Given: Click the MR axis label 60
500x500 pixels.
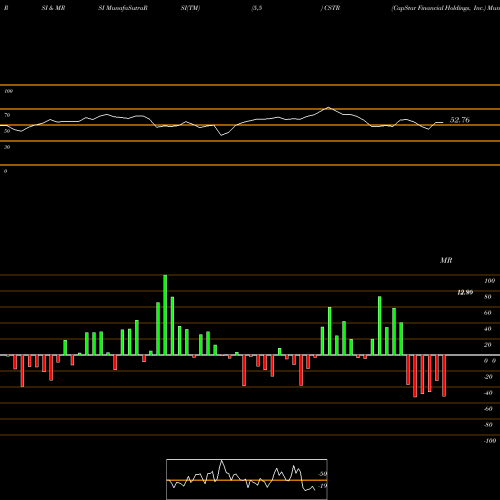Looking at the screenshot, I should (x=488, y=313).
